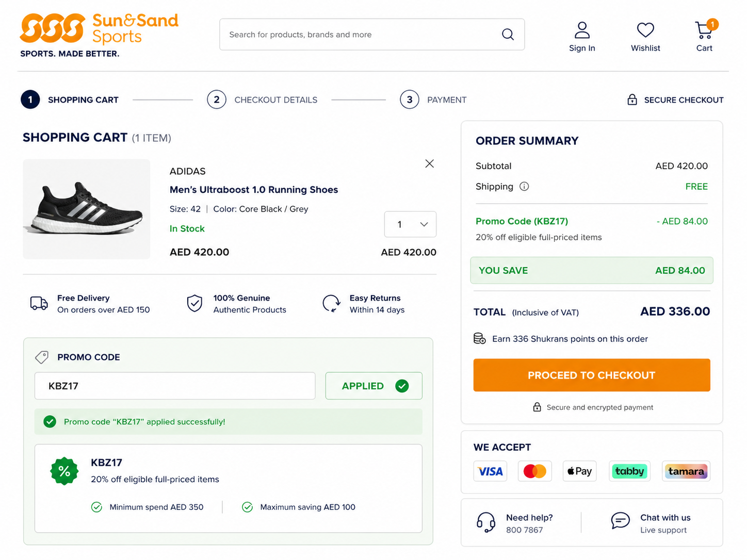Click the Ultraboost shoe product thumbnail
This screenshot has width=747, height=560.
click(87, 209)
